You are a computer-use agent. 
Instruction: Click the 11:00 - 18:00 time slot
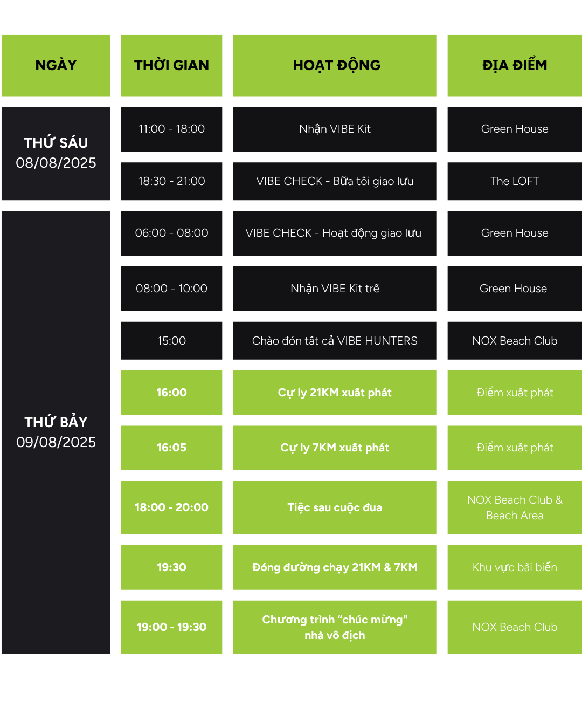click(171, 129)
